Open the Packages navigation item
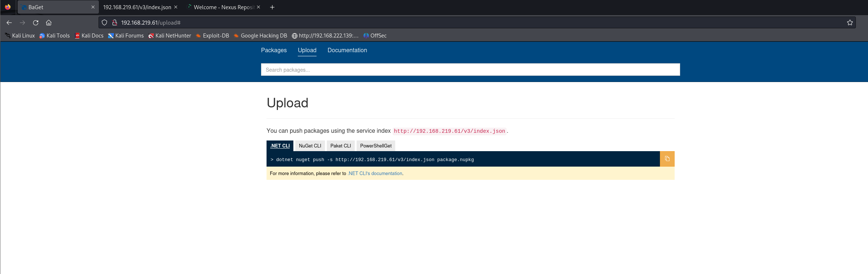 pos(274,50)
